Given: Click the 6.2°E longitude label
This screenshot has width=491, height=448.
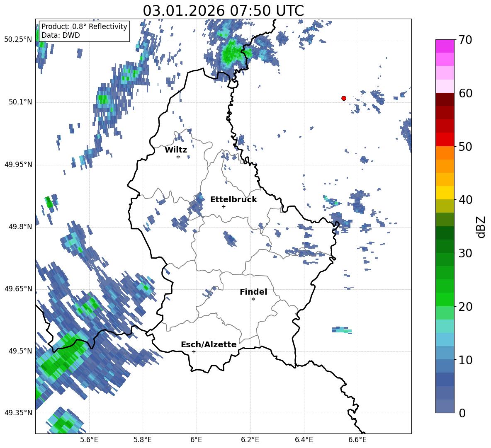Looking at the screenshot, I should pos(250,440).
